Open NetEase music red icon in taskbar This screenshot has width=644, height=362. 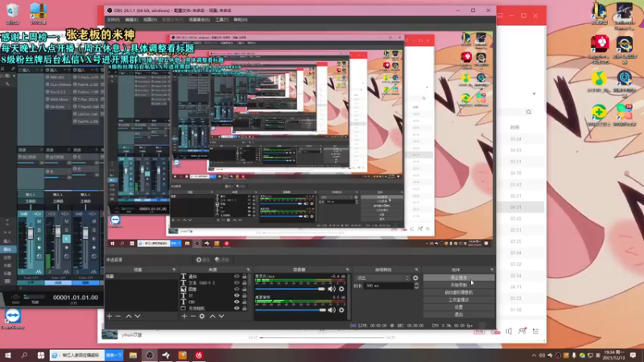tap(199, 356)
